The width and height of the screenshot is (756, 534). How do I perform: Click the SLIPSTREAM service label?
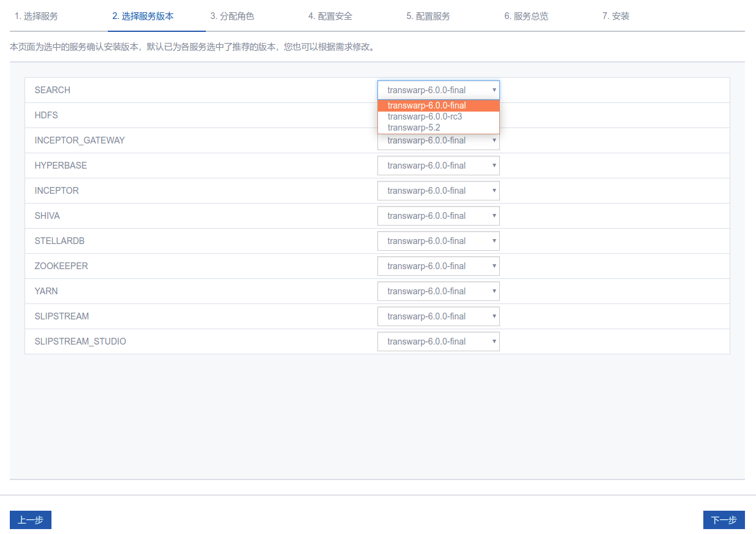click(62, 316)
